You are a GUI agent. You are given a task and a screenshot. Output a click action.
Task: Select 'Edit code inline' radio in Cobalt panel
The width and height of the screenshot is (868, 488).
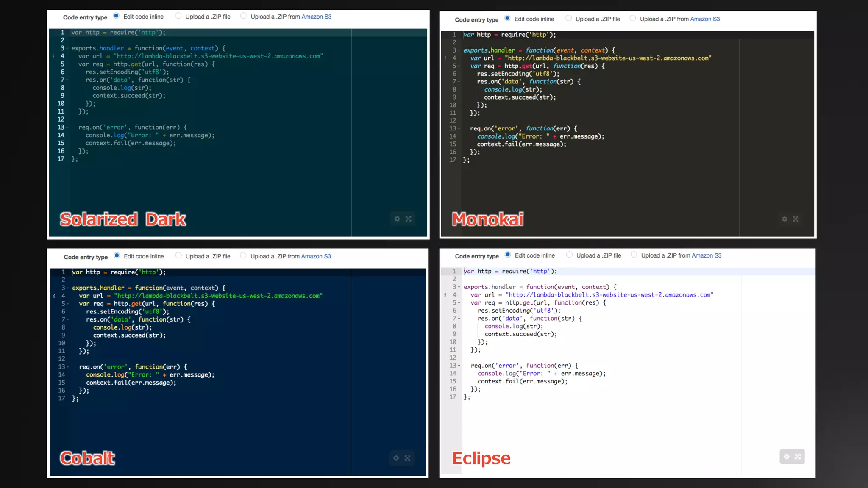117,256
